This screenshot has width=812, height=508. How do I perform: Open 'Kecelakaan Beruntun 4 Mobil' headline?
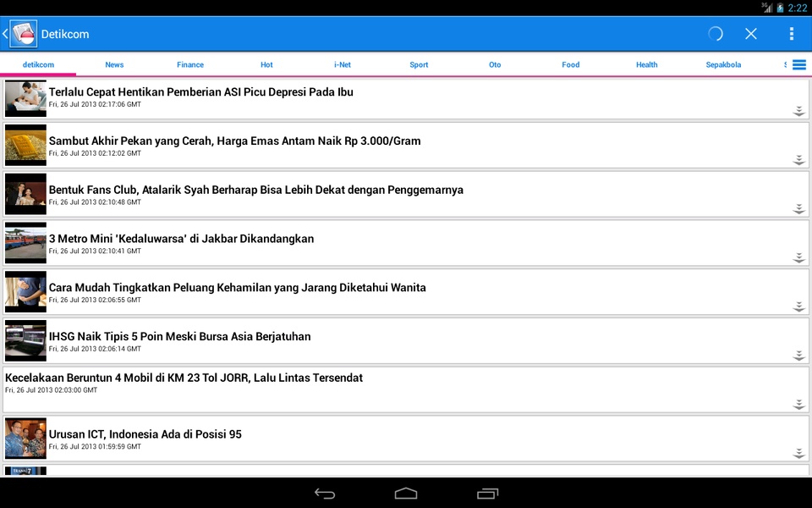[x=184, y=378]
